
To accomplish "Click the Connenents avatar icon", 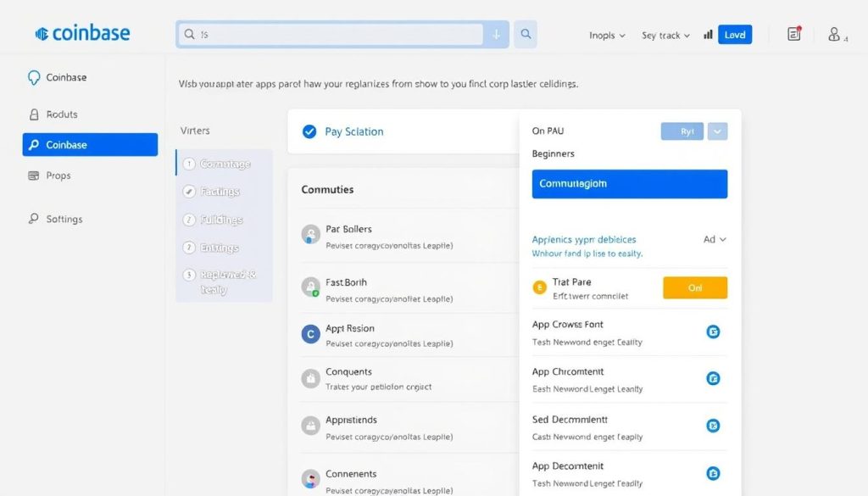I will click(x=310, y=479).
